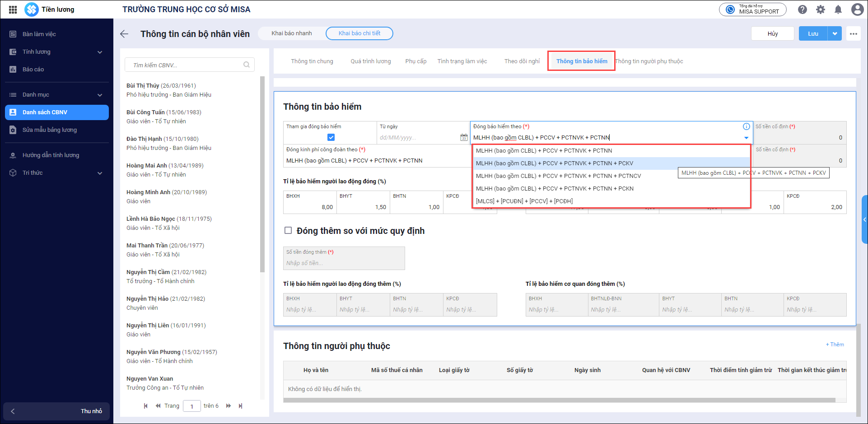Viewport: 868px width, 424px height.
Task: Open Sửa mẫu bảng lương in sidebar
Action: tap(57, 130)
